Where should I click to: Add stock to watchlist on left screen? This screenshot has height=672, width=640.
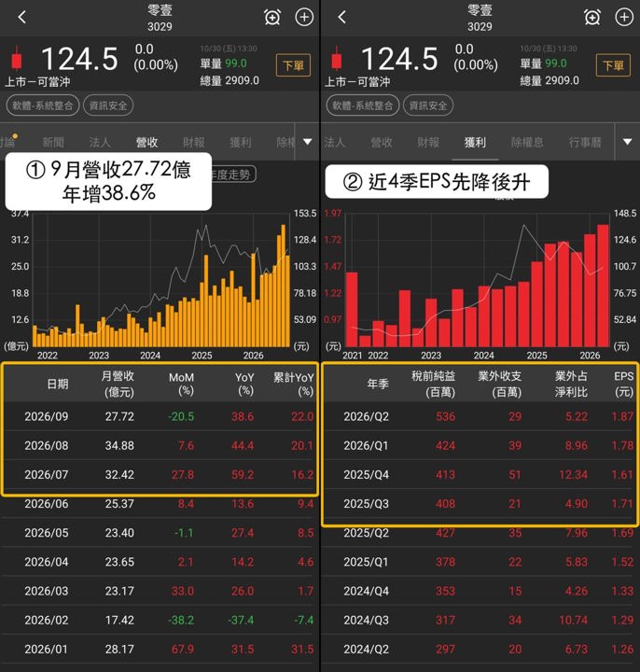pyautogui.click(x=304, y=17)
